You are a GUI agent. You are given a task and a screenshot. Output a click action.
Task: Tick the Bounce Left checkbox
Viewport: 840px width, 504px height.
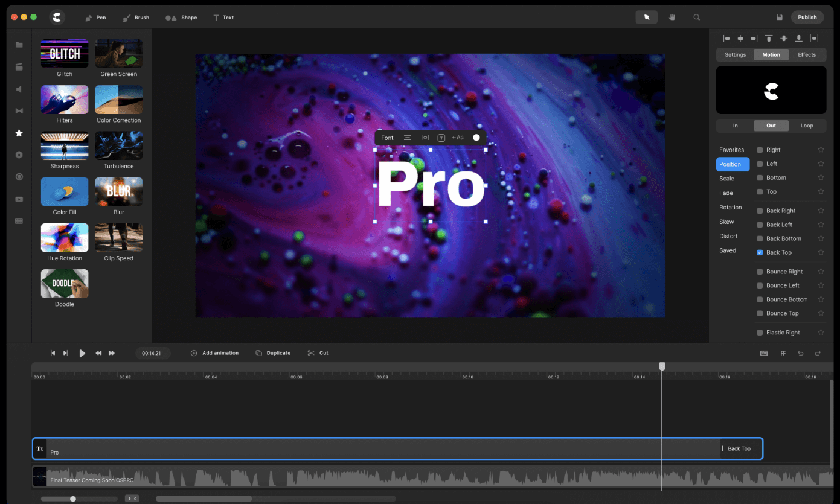[760, 285]
